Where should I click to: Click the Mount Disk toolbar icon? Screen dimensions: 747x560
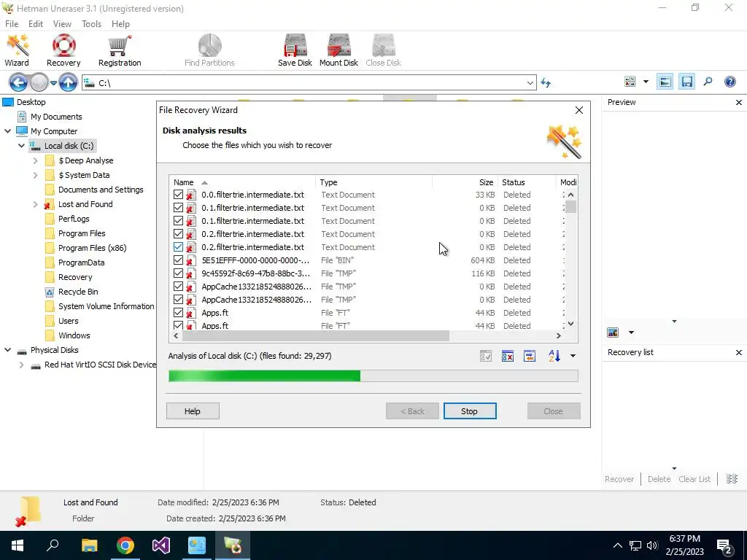point(338,50)
